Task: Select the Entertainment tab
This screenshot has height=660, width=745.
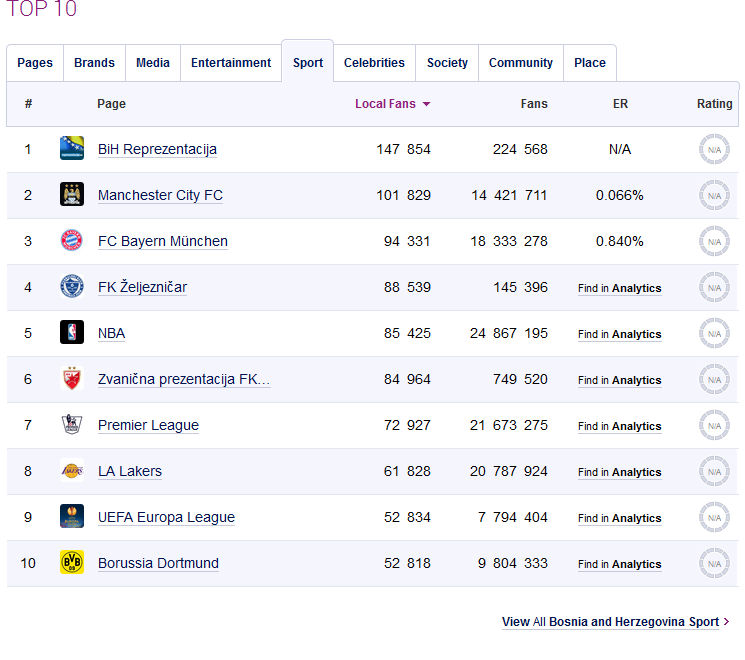Action: click(x=231, y=63)
